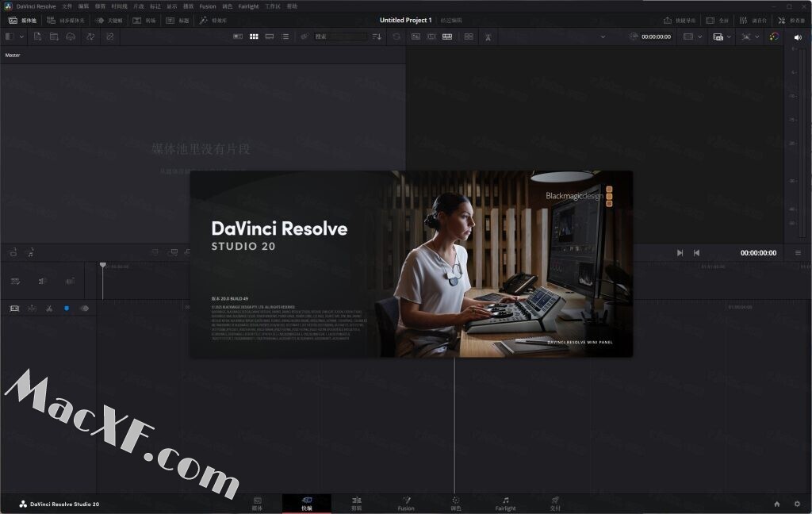Switch media pool to metadata card view

coord(238,36)
